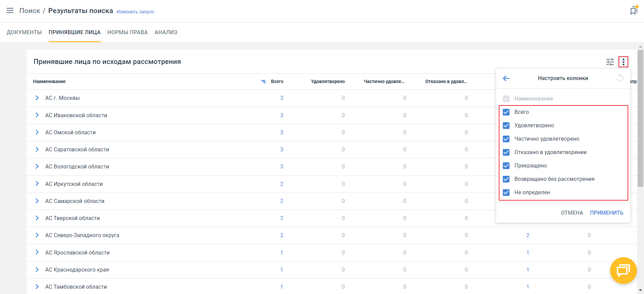Sort by the Наименование column header
The width and height of the screenshot is (644, 294).
pyautogui.click(x=49, y=81)
